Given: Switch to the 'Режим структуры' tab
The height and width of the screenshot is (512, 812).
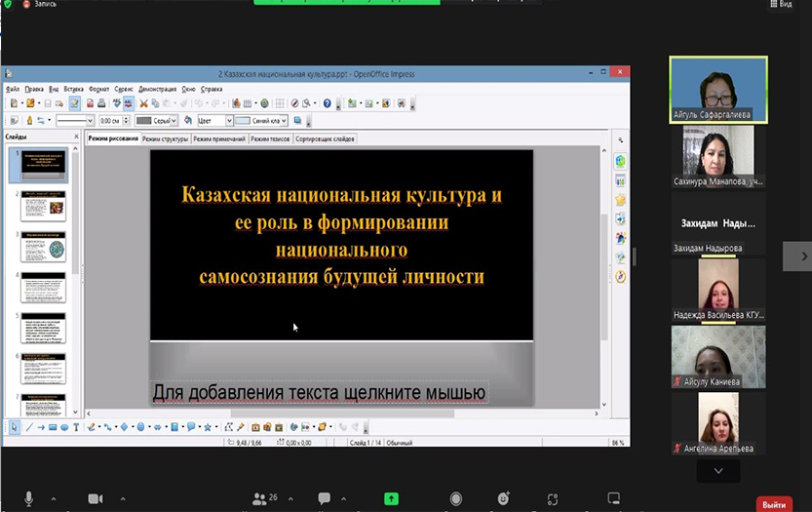Looking at the screenshot, I should (165, 139).
